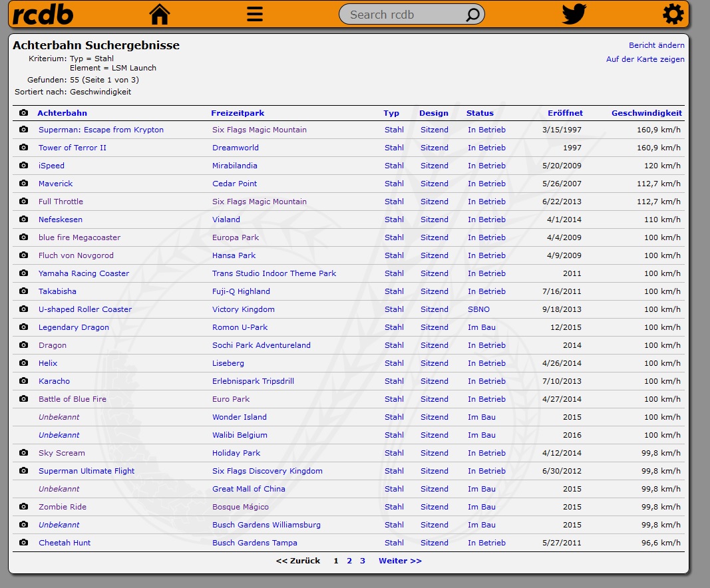Click camera icon beside Helix row
This screenshot has height=588, width=710.
[24, 363]
